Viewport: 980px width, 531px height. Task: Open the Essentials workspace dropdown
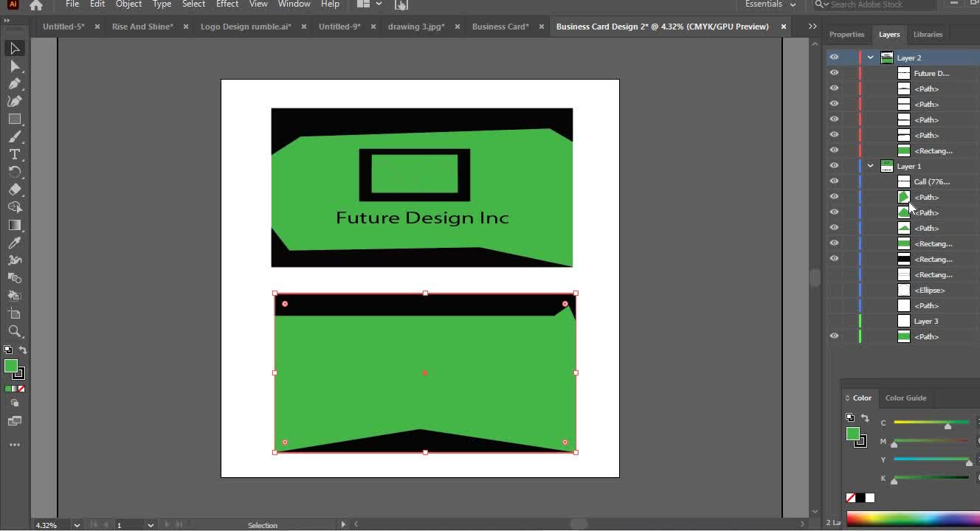click(770, 4)
